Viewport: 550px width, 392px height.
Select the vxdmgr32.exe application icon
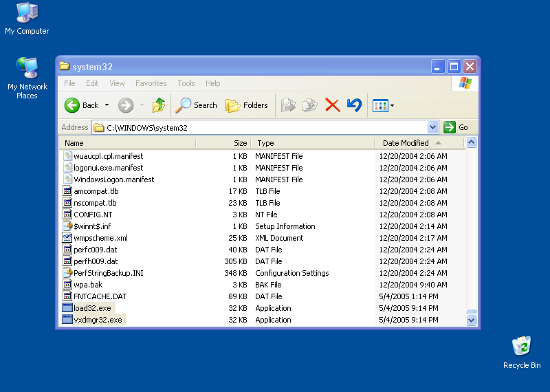click(67, 319)
